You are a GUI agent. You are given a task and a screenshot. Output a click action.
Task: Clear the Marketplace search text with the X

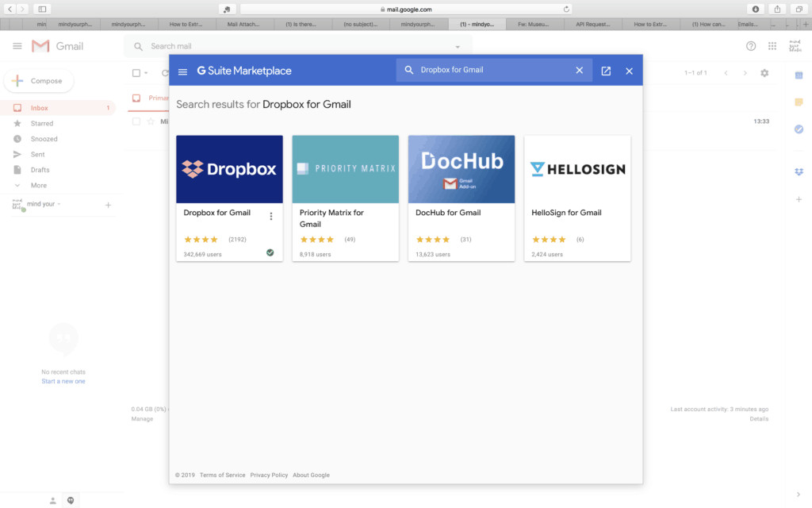pos(580,70)
